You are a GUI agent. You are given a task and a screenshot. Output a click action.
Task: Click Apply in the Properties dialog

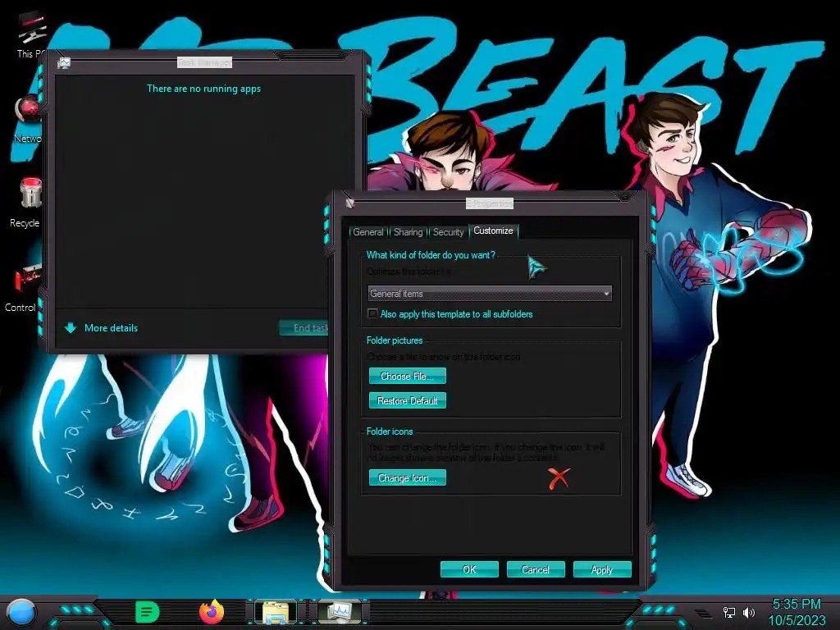602,569
